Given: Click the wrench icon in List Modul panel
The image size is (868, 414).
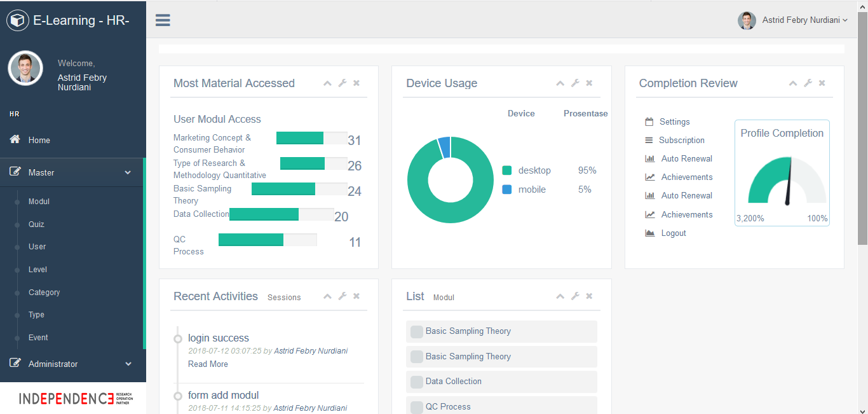Looking at the screenshot, I should click(575, 296).
